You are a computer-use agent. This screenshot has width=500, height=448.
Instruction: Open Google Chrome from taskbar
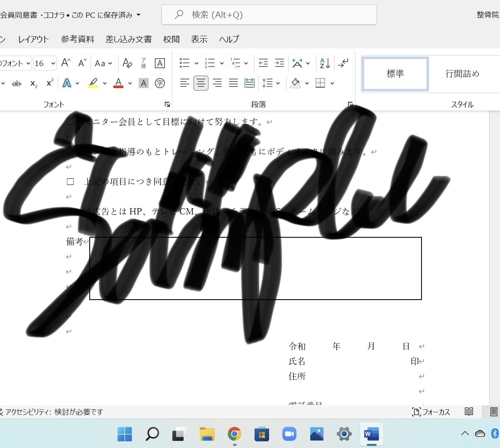(235, 434)
